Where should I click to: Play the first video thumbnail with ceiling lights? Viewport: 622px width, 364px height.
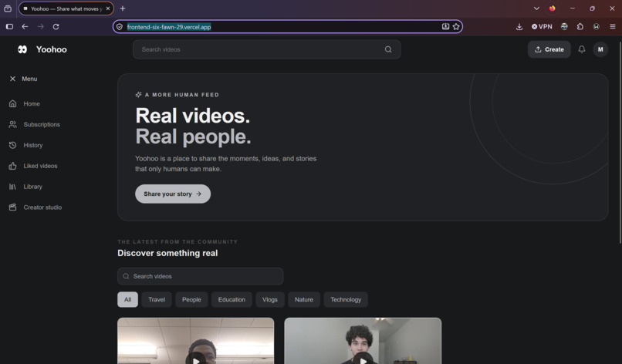[195, 341]
